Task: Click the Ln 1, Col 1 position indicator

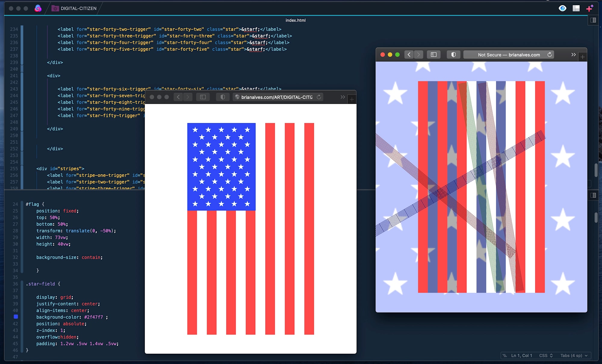Action: [521, 355]
